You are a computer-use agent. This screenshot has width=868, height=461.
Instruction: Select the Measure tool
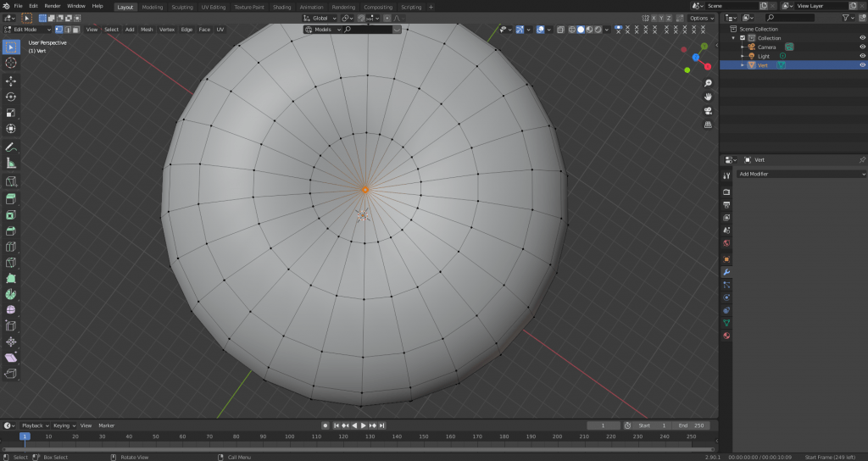click(11, 163)
